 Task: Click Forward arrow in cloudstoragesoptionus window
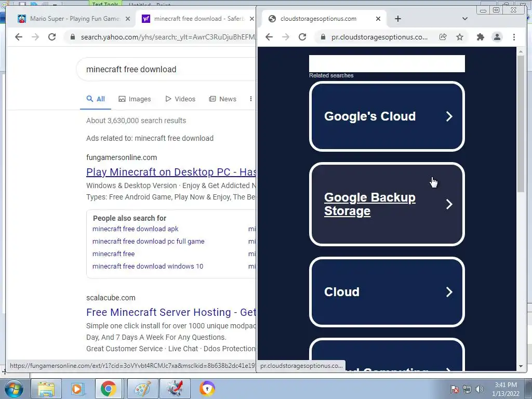click(286, 37)
